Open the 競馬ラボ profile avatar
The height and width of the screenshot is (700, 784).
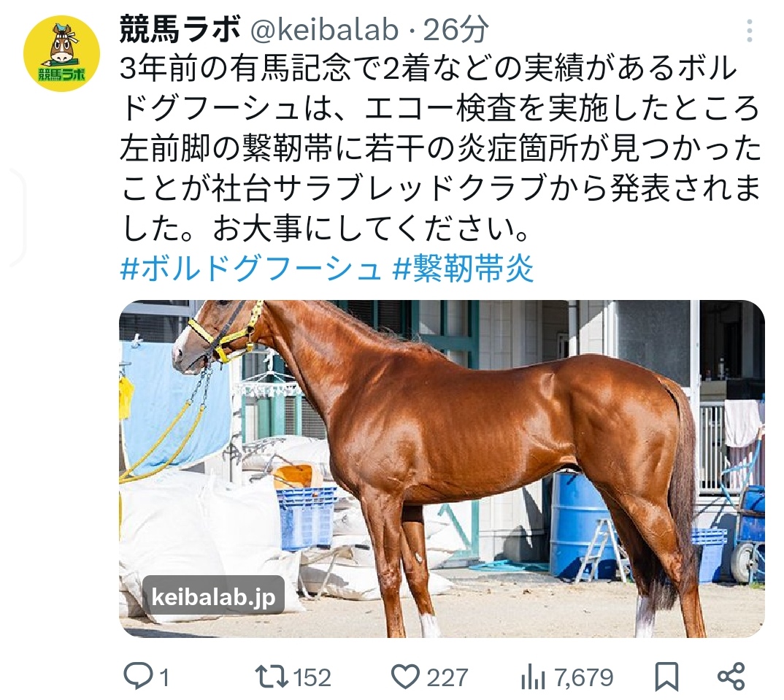click(61, 53)
